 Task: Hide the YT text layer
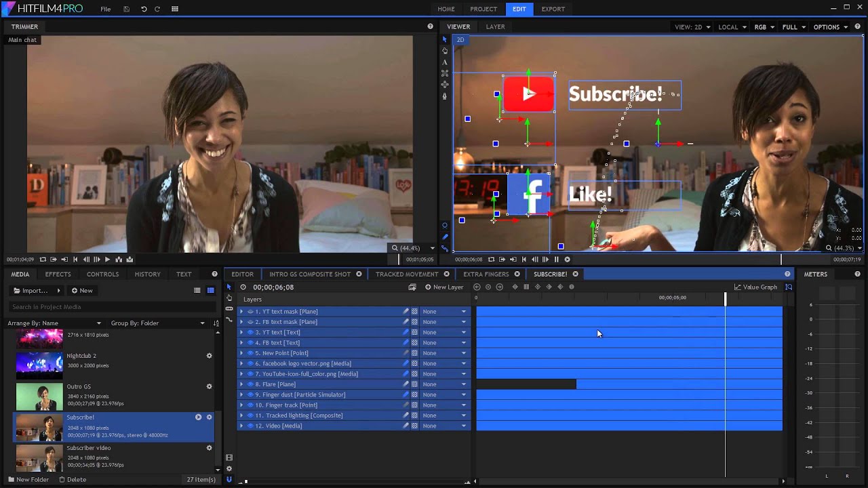[250, 332]
